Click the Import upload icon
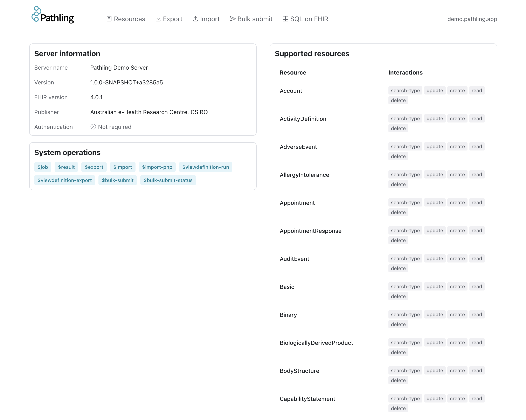Image resolution: width=526 pixels, height=420 pixels. click(x=195, y=19)
